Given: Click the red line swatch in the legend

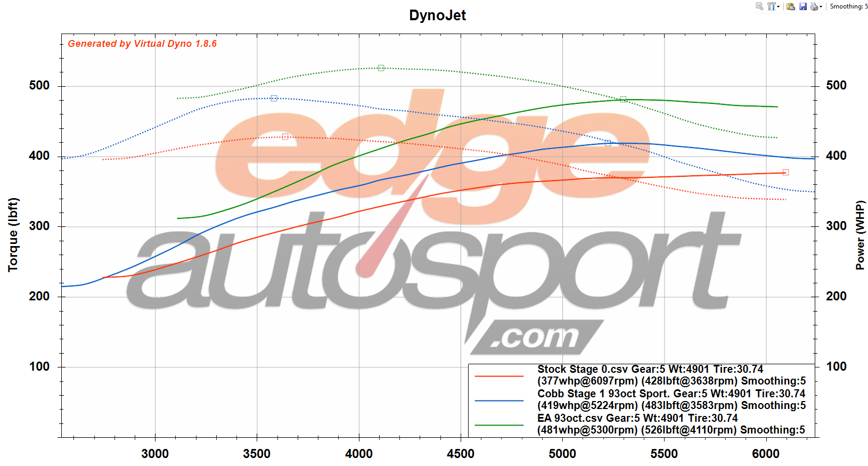Looking at the screenshot, I should point(499,376).
